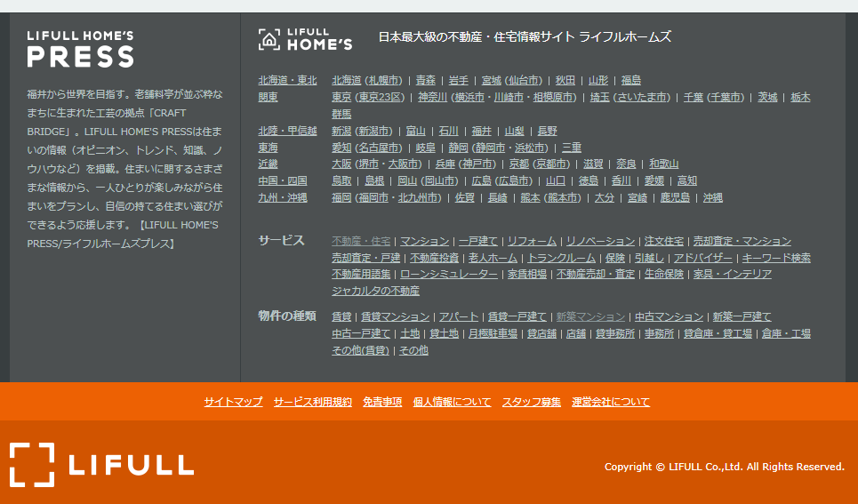Open the 神戸市 link
The width and height of the screenshot is (858, 504).
pos(477,164)
